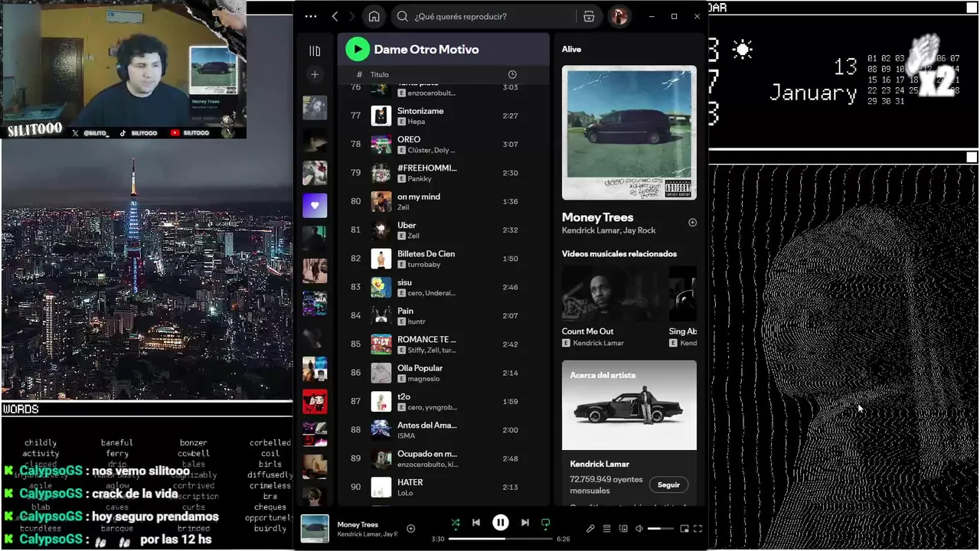
Task: Click Money Trees large album art
Action: coord(629,132)
